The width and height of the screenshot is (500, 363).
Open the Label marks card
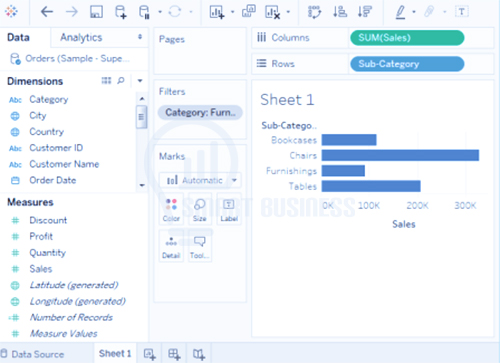click(229, 210)
